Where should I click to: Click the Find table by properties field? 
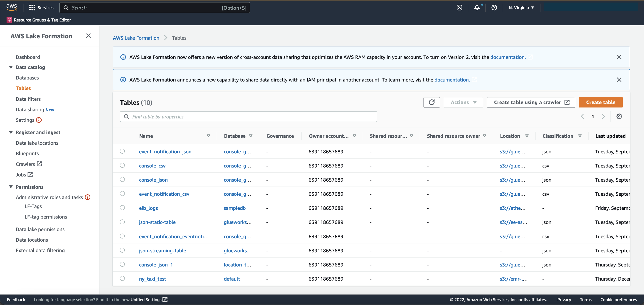248,116
